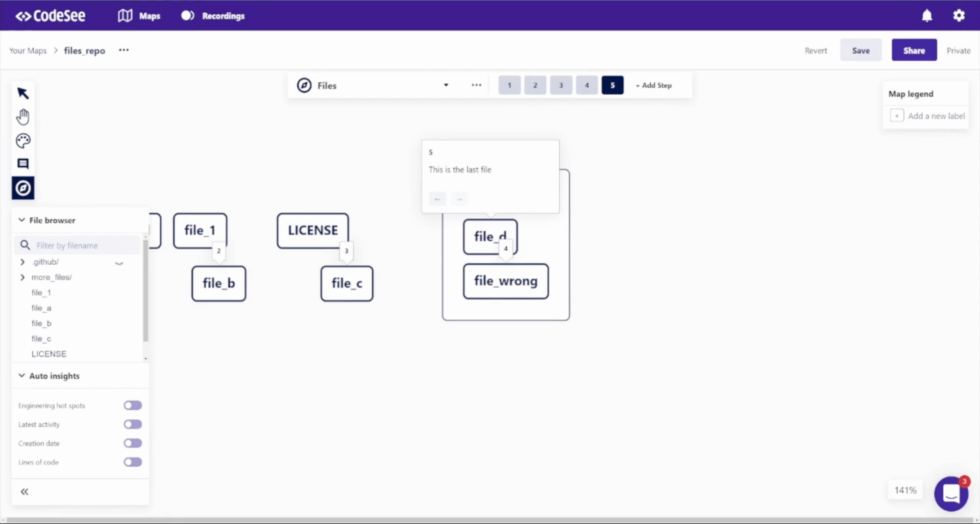The image size is (980, 524).
Task: Click the Save button
Action: coord(861,50)
